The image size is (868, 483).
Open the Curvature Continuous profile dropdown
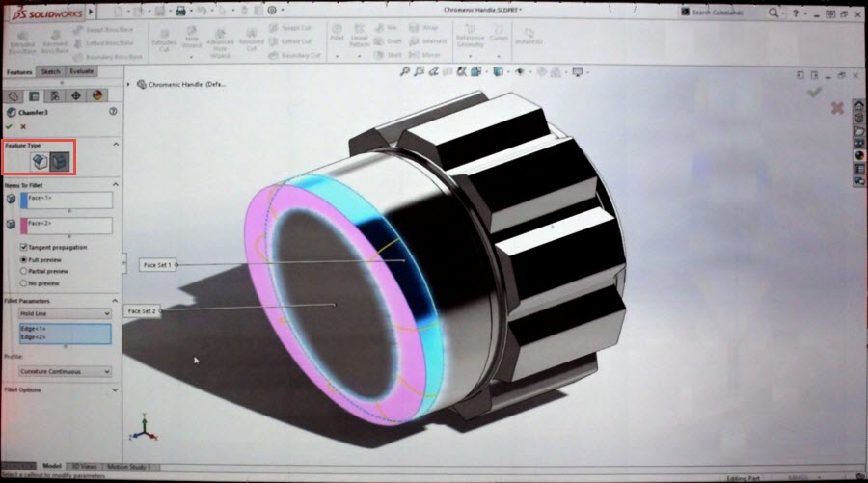65,372
